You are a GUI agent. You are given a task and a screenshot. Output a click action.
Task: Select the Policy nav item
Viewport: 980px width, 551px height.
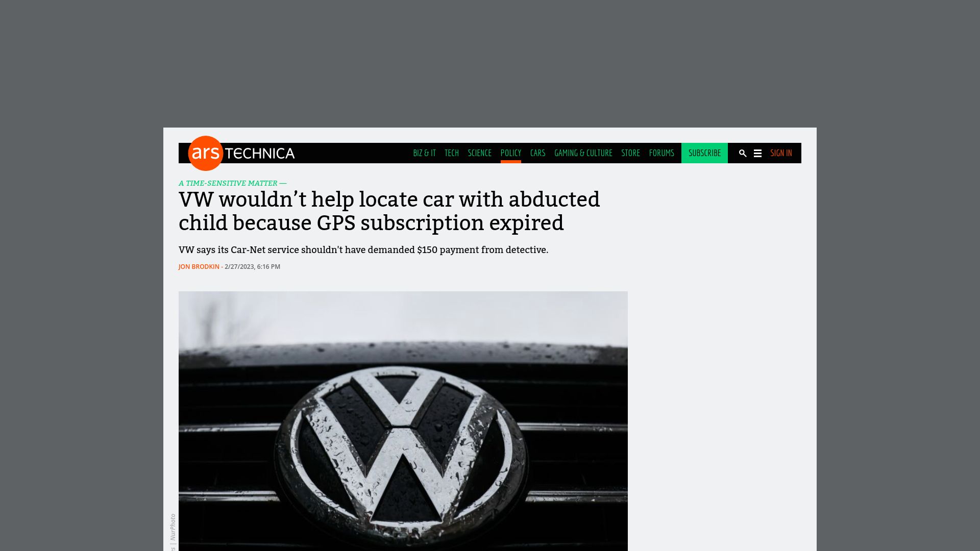click(x=511, y=153)
